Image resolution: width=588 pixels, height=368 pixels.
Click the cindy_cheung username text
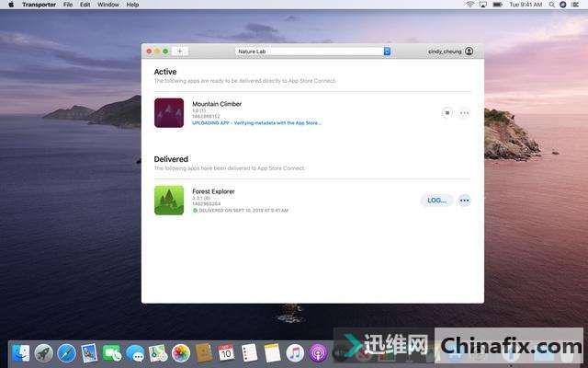click(x=445, y=52)
